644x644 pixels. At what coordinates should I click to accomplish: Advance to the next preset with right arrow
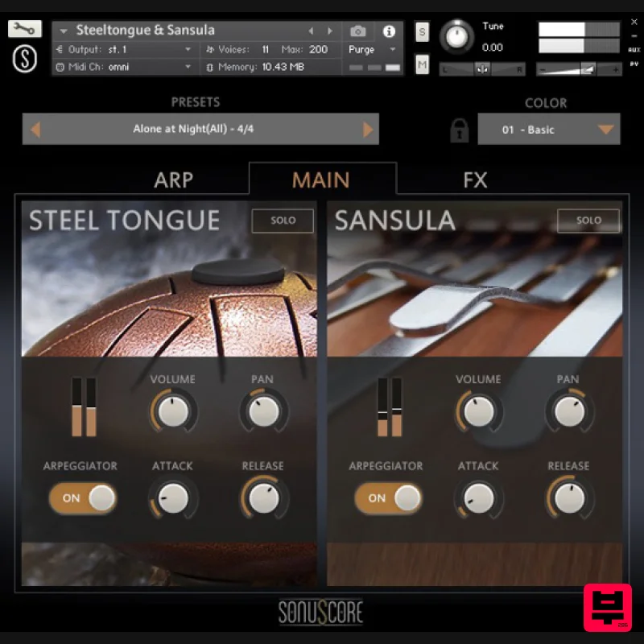coord(368,129)
